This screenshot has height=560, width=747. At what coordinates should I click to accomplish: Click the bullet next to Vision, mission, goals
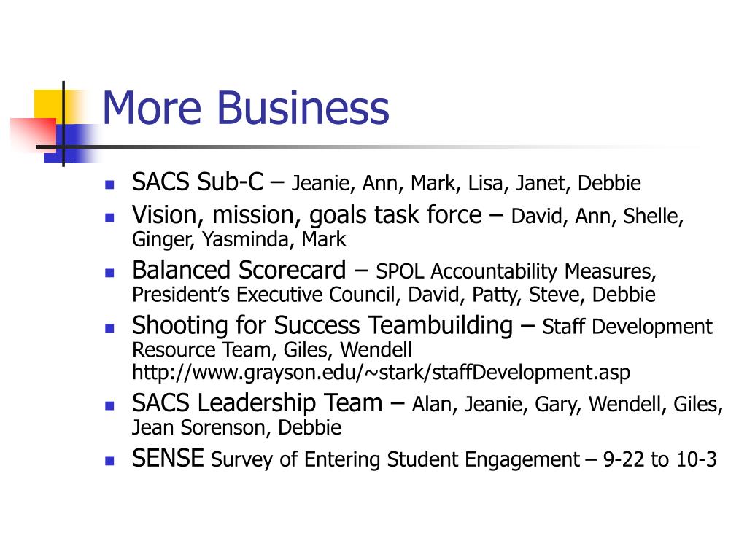109,217
